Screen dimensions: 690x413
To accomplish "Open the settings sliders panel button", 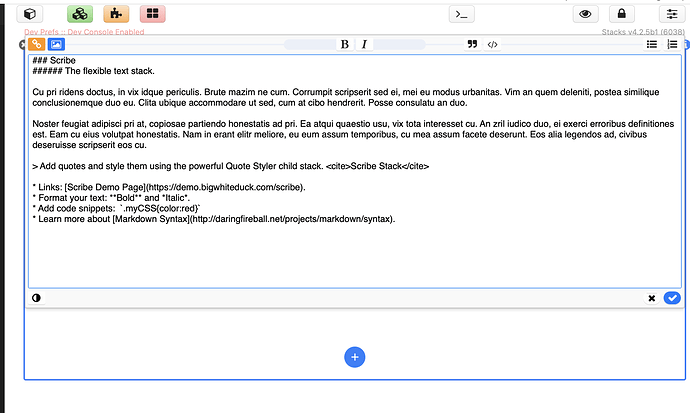I will click(672, 14).
